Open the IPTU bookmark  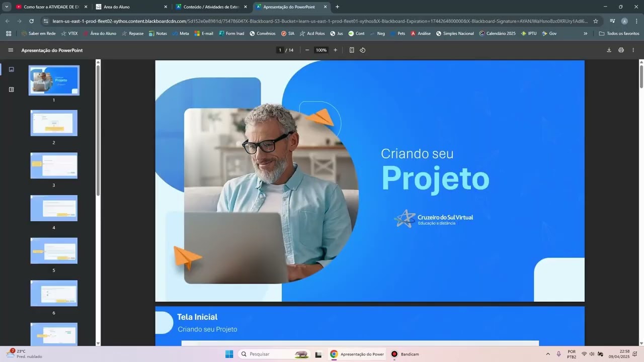(528, 34)
